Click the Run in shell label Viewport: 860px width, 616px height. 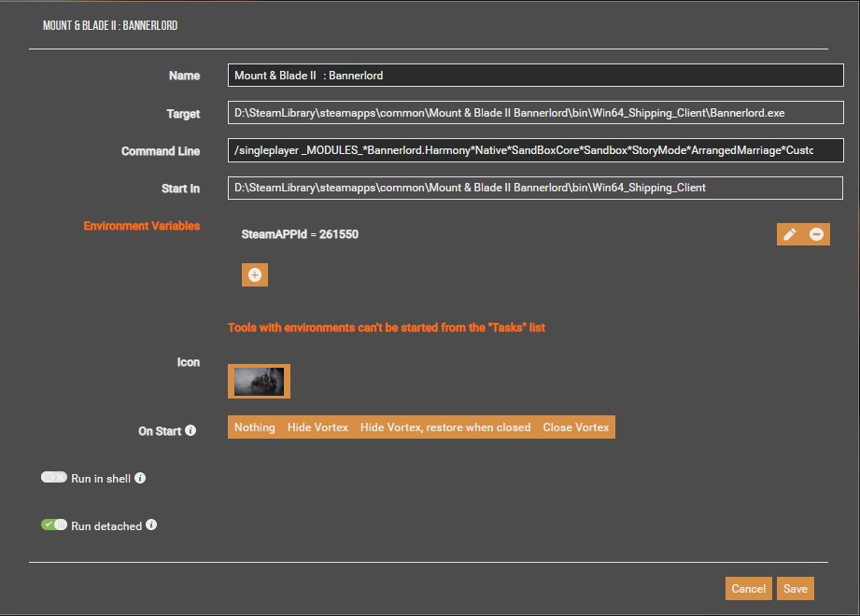(101, 479)
